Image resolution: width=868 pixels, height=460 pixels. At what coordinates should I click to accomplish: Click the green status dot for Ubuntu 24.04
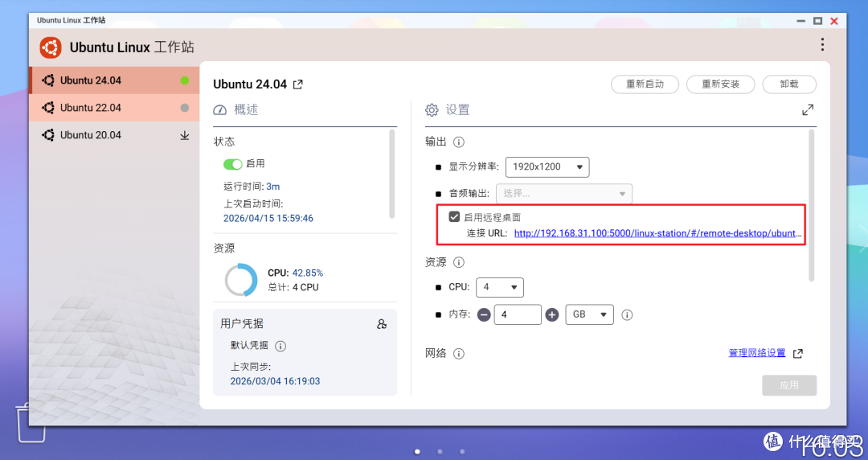coord(184,80)
